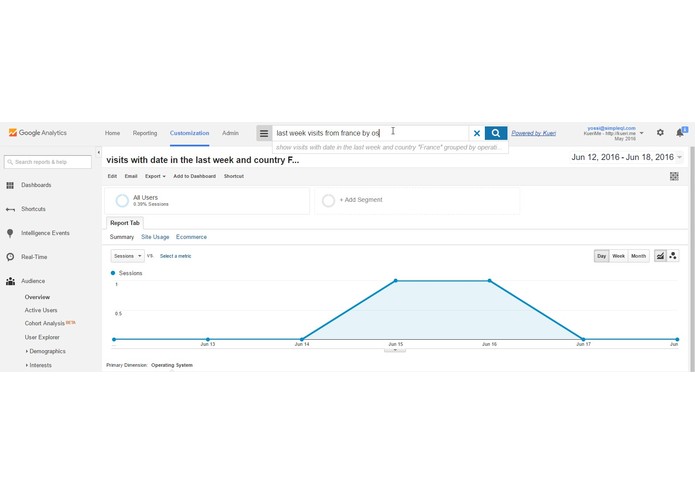695x494 pixels.
Task: Run the query with magnifier search button
Action: 496,133
